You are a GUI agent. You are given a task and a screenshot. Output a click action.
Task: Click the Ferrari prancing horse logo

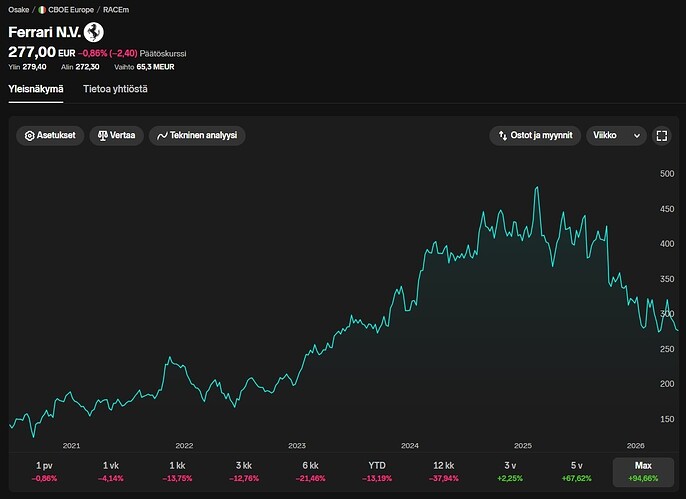(x=94, y=32)
